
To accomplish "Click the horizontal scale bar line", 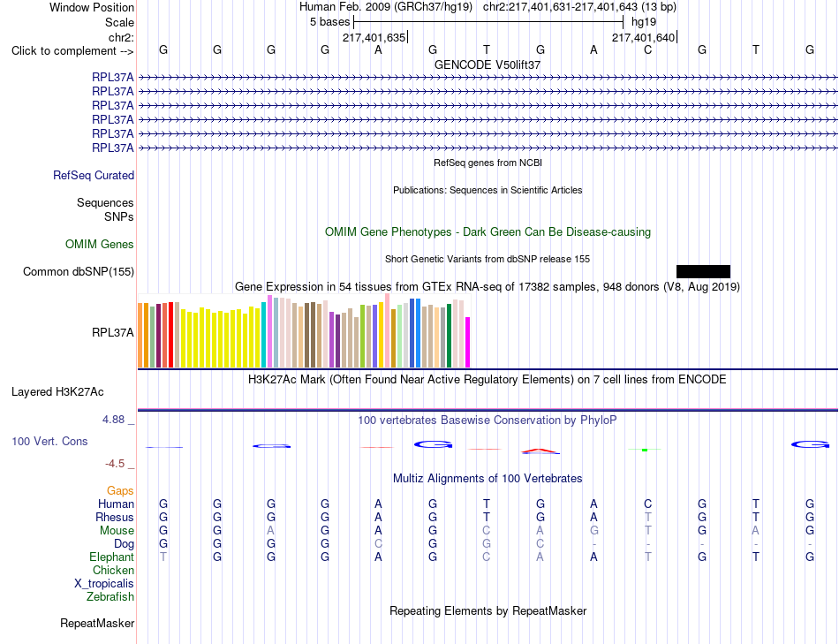I will 488,22.
